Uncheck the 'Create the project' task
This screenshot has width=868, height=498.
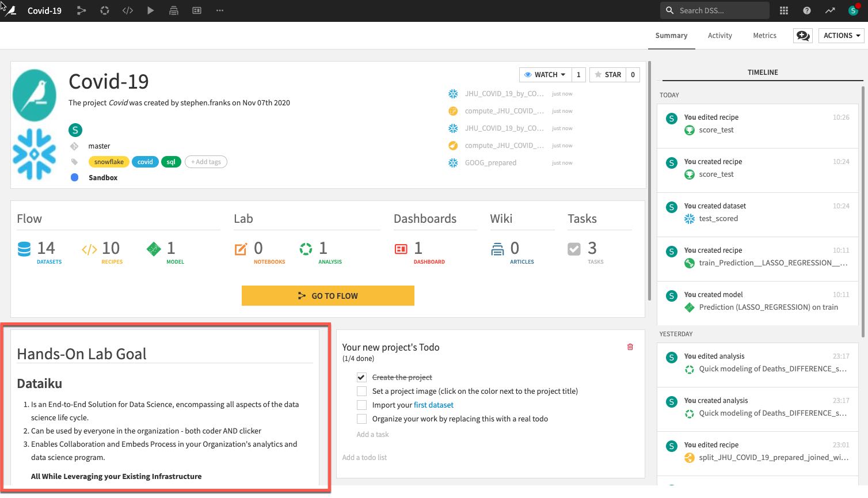(361, 377)
